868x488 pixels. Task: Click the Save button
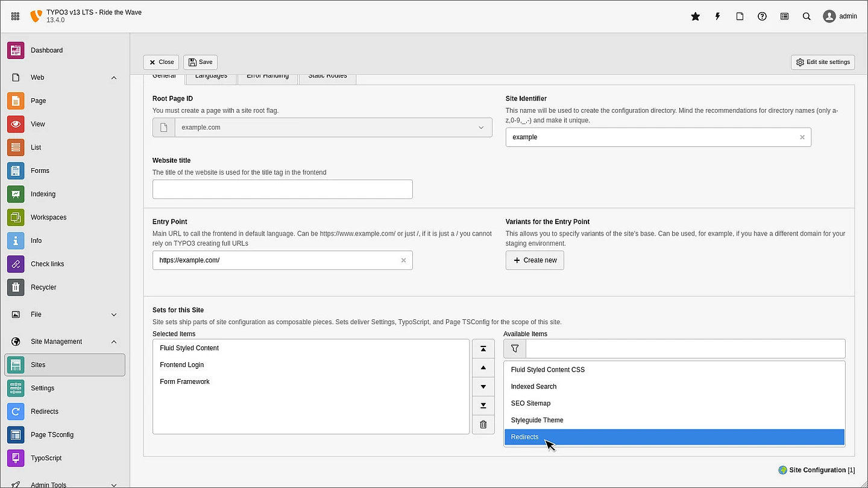[x=200, y=62]
